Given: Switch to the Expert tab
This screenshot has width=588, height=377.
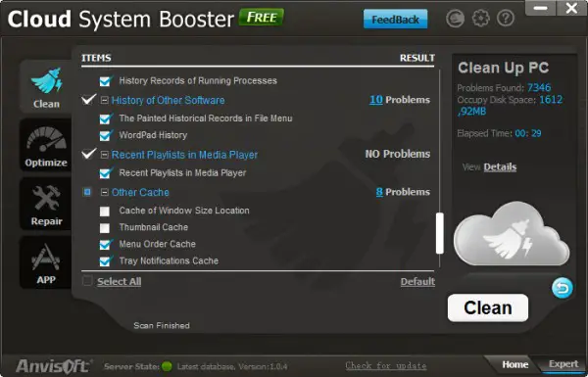Looking at the screenshot, I should pos(563,364).
